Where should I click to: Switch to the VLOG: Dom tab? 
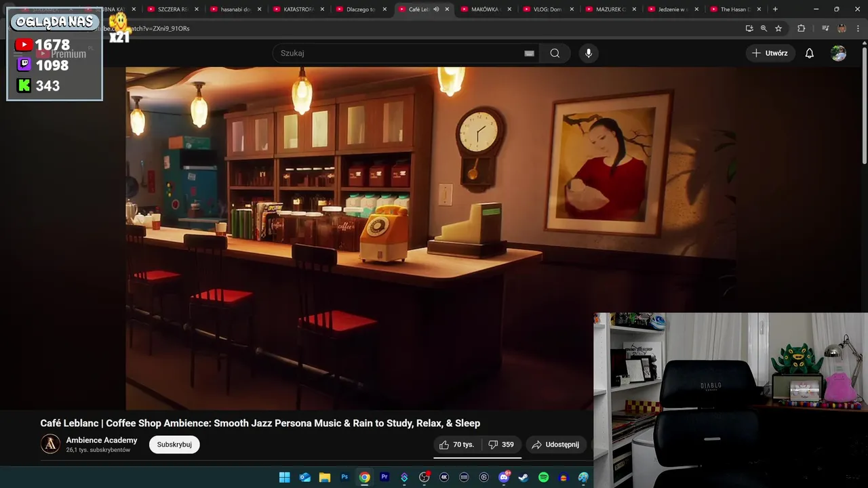tap(547, 9)
